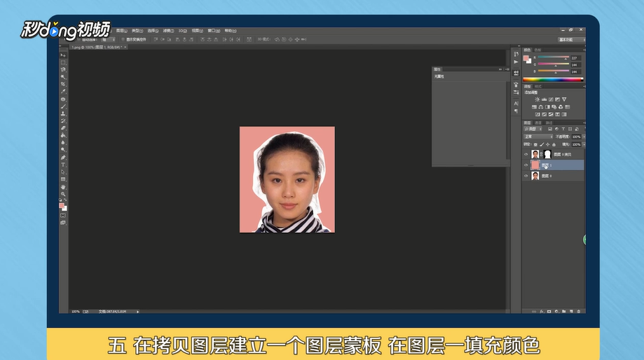The width and height of the screenshot is (644, 360).
Task: Select the Eraser tool
Action: pos(63,128)
